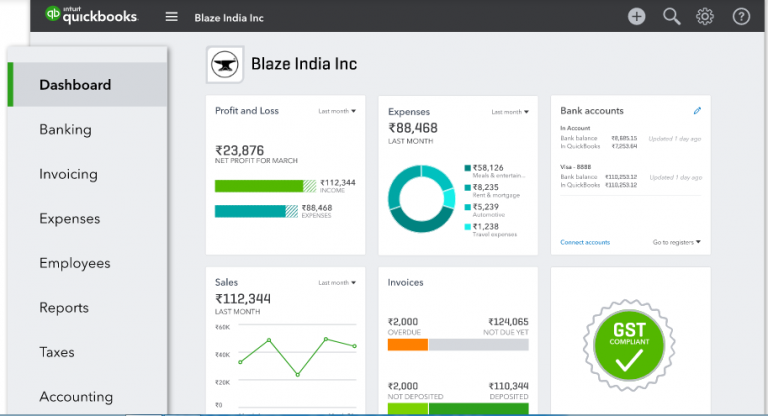This screenshot has height=416, width=768.
Task: Expand Profit and Loss period dropdown
Action: pos(337,111)
